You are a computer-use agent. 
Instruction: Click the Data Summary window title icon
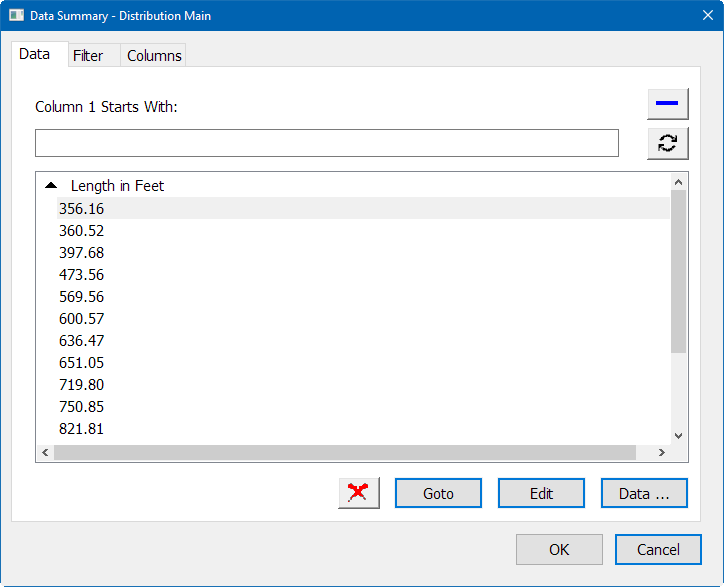[x=17, y=16]
